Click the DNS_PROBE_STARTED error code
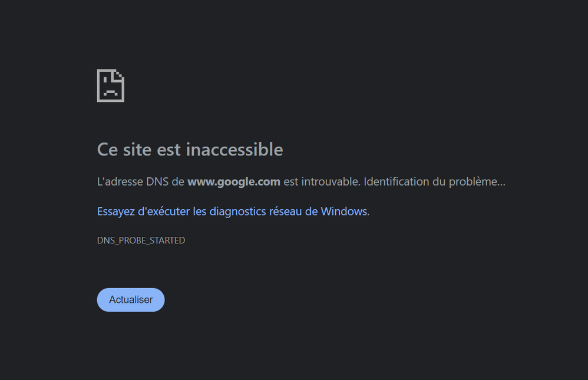 (141, 240)
